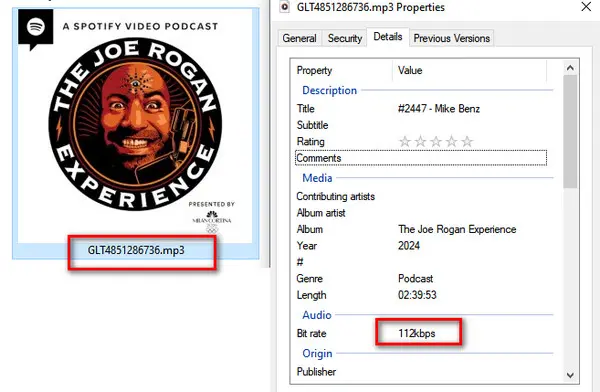Viewport: 600px width, 392px height.
Task: Click the Bit rate property label
Action: (x=311, y=333)
